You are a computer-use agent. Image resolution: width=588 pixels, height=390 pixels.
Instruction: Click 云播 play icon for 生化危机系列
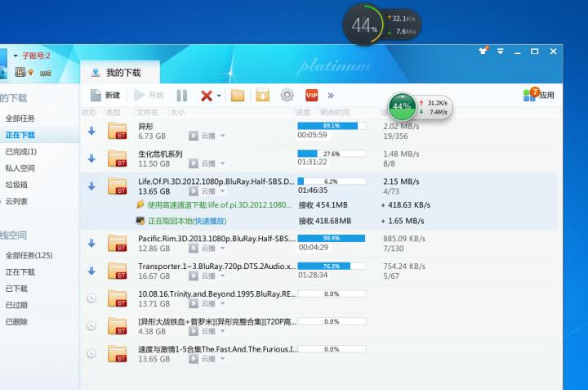click(194, 164)
